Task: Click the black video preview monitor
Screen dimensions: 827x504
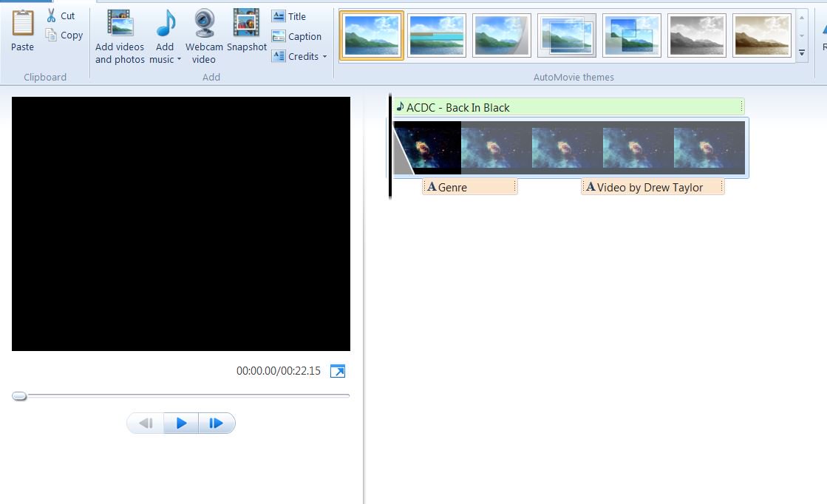Action: coord(181,223)
